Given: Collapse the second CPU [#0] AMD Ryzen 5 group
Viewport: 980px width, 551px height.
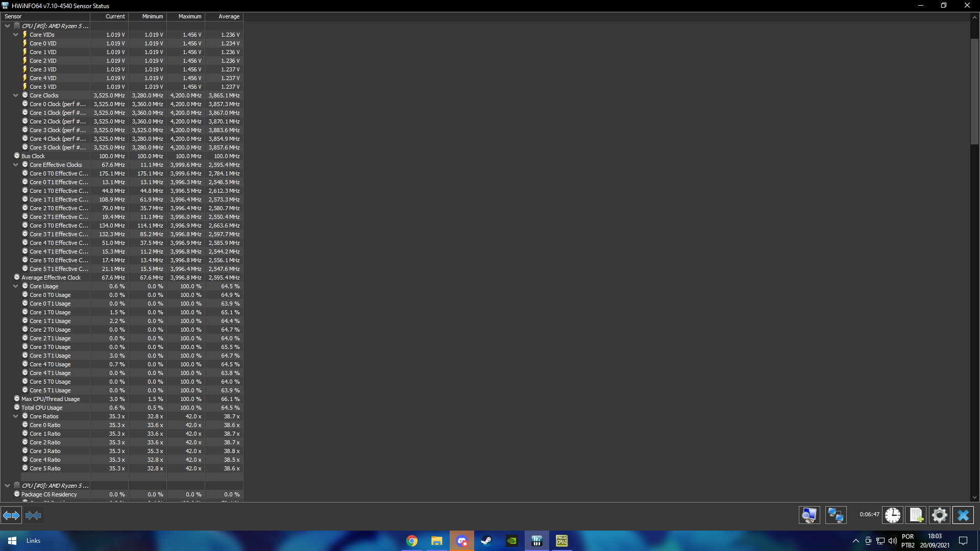Looking at the screenshot, I should (x=7, y=486).
